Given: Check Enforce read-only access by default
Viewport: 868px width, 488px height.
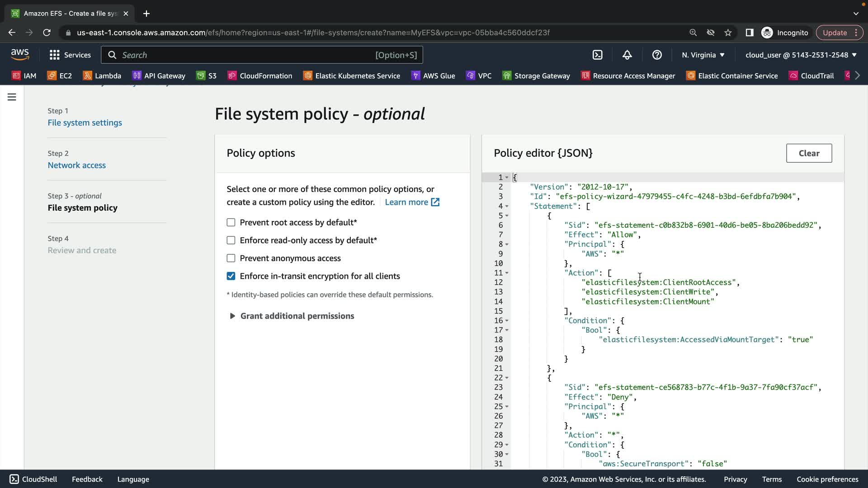Looking at the screenshot, I should tap(231, 240).
